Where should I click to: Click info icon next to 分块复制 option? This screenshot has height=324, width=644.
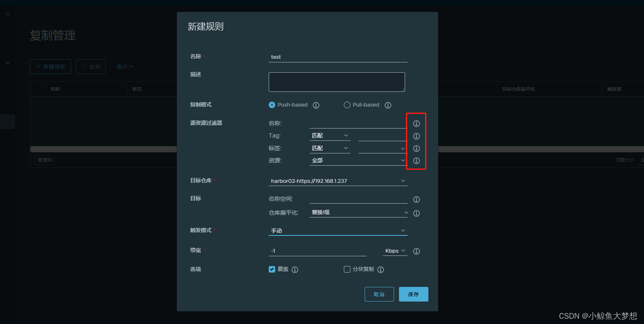tap(381, 270)
